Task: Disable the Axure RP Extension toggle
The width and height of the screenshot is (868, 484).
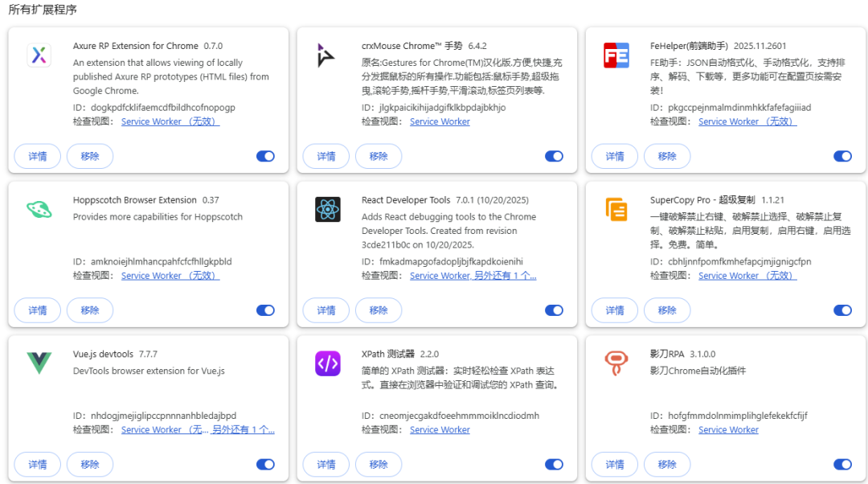Action: (x=266, y=156)
